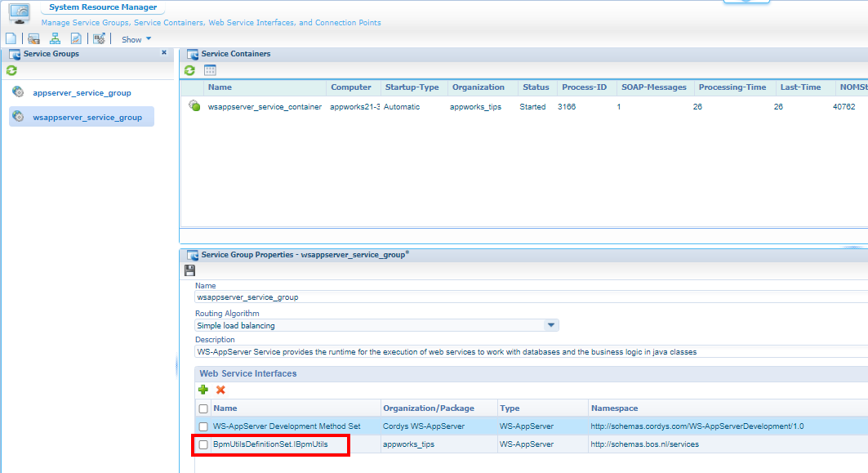This screenshot has height=473, width=868.
Task: Tick the WS-AppServer Development Method Set checkbox
Action: (203, 426)
